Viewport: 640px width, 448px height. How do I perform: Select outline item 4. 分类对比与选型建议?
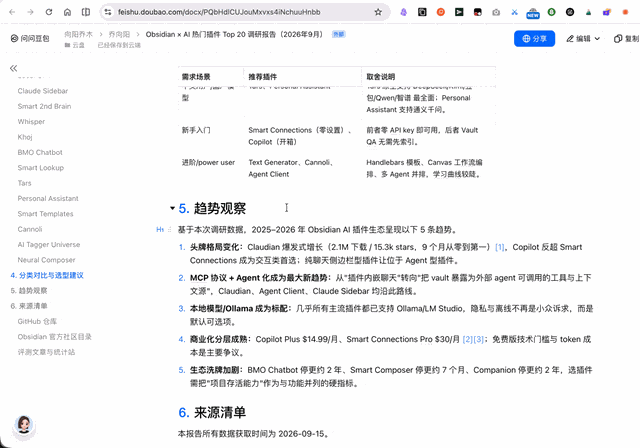pyautogui.click(x=47, y=275)
